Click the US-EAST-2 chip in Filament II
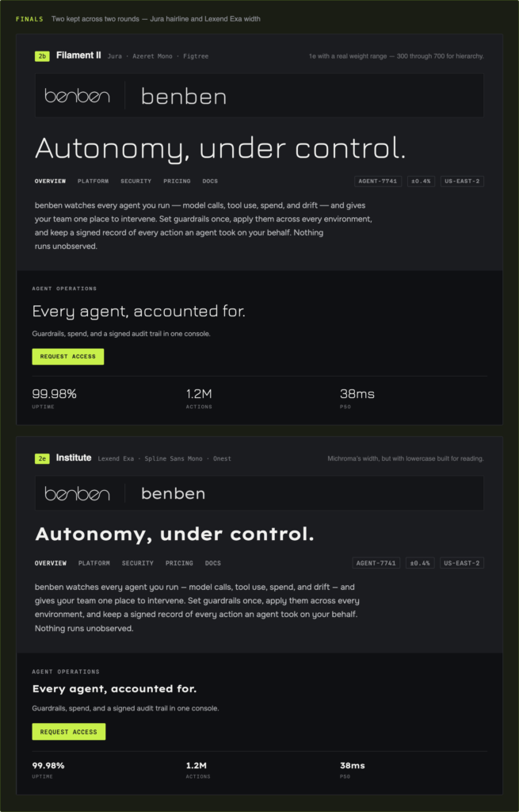The width and height of the screenshot is (519, 812). tap(462, 182)
